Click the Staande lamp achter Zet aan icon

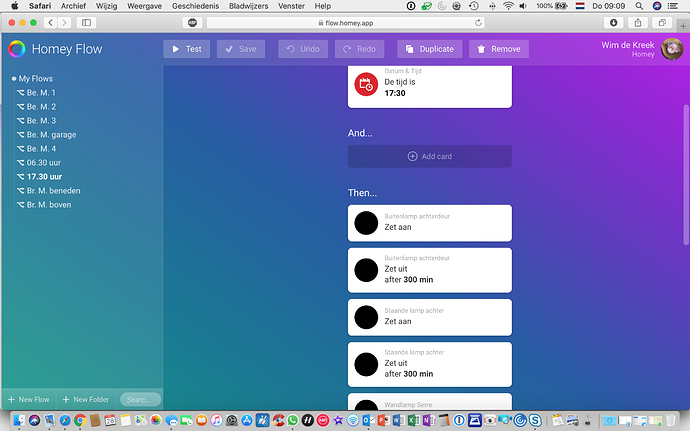coord(366,317)
